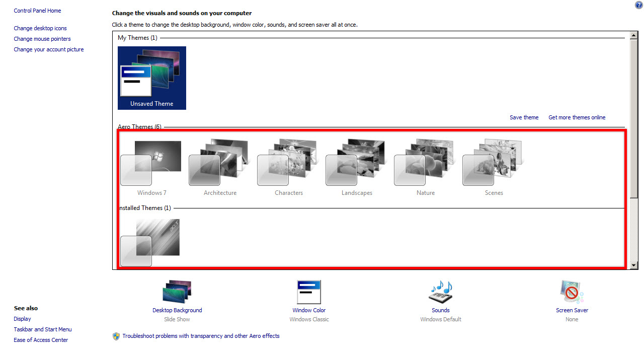Select the Windows 7 Aero theme
644x353 pixels.
pos(151,169)
